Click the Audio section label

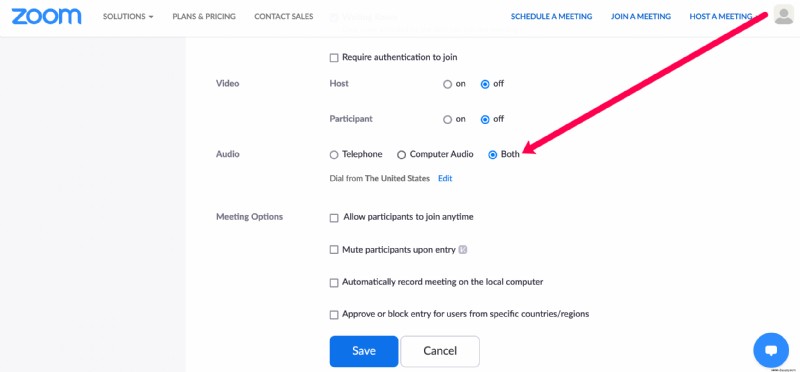[228, 154]
